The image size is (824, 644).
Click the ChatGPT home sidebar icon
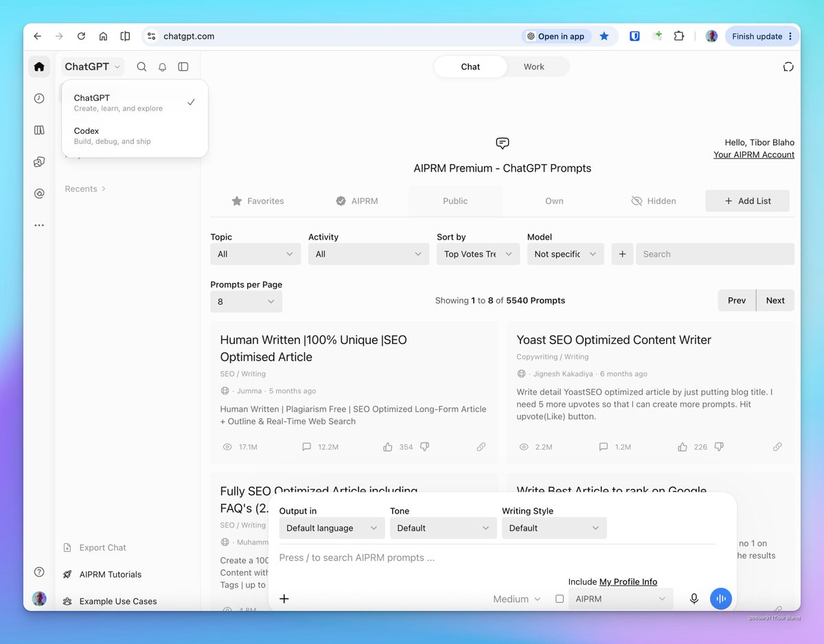[x=39, y=67]
